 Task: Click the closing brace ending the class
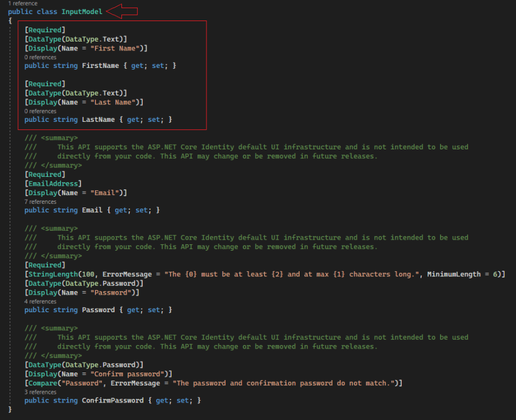point(10,409)
